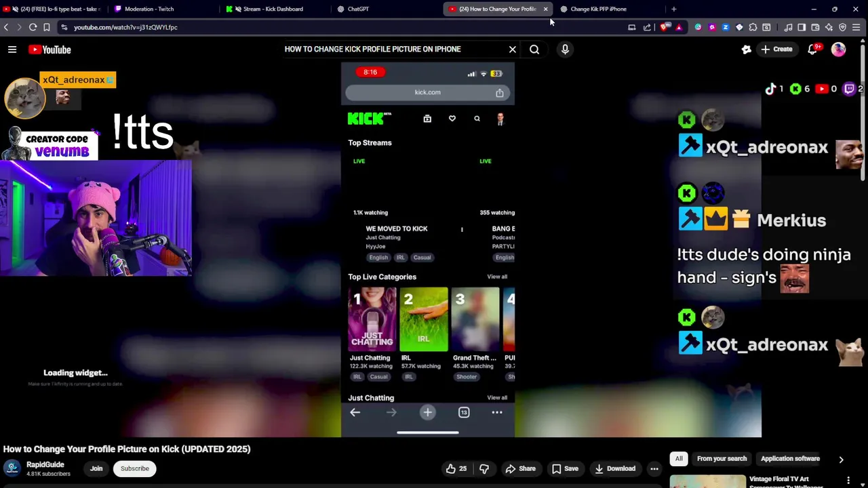868x488 pixels.
Task: Click the kick.com address bar in phone video
Action: point(427,93)
